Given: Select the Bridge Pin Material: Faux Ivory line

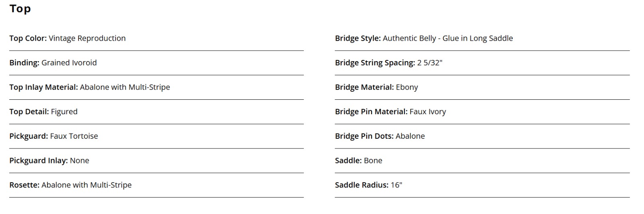Looking at the screenshot, I should (390, 112).
